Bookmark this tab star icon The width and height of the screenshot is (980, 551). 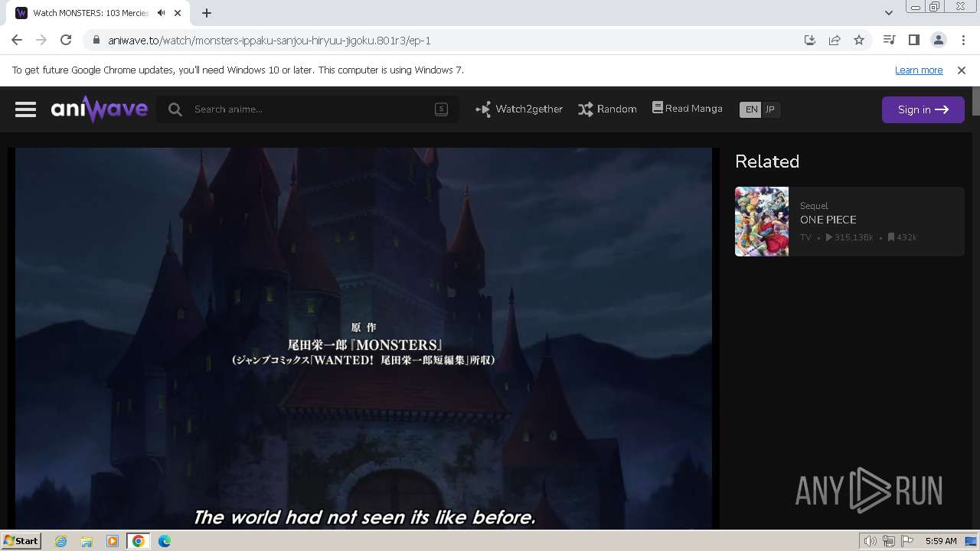click(859, 41)
